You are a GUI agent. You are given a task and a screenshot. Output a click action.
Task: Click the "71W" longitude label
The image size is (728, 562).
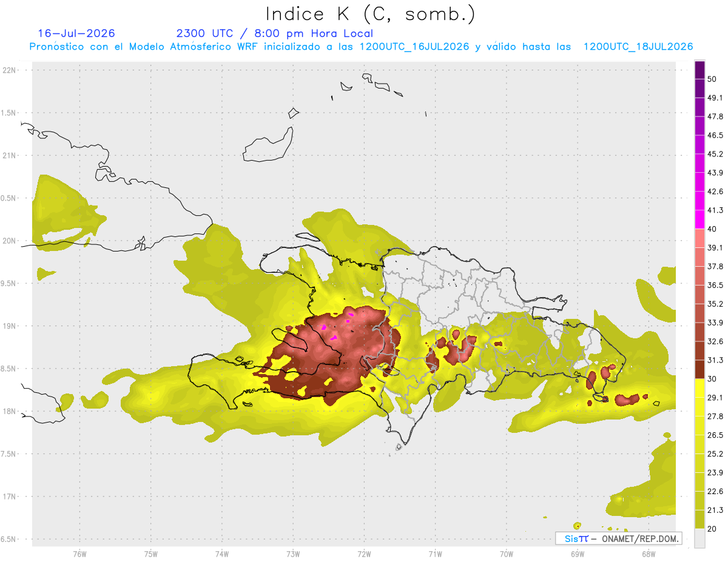pos(435,554)
